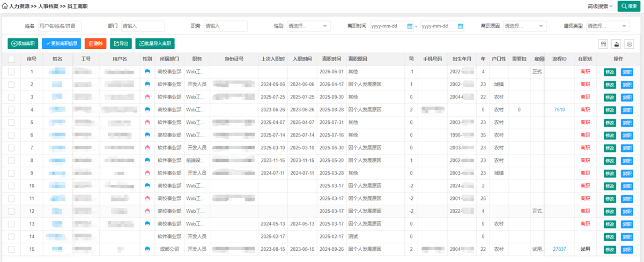Open the 雇佣类型 employment type dropdown

[x=608, y=26]
